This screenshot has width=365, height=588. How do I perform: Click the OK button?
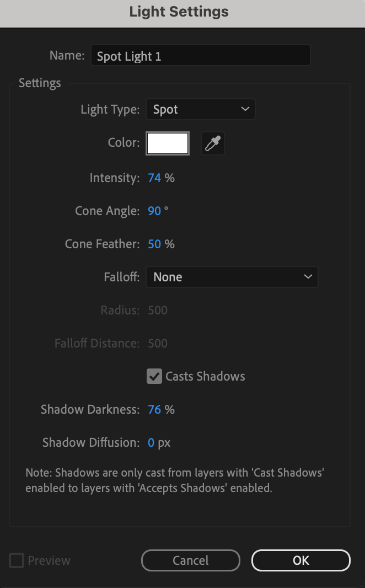[300, 560]
